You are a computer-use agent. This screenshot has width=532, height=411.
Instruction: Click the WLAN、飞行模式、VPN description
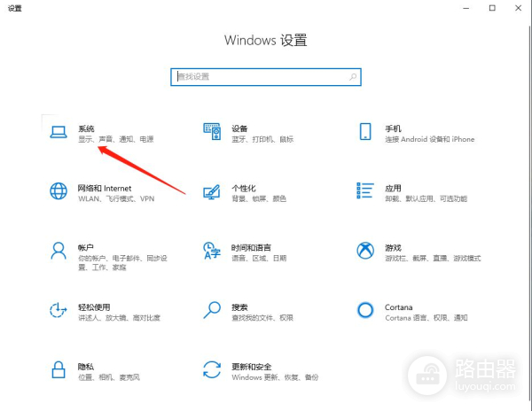click(116, 198)
